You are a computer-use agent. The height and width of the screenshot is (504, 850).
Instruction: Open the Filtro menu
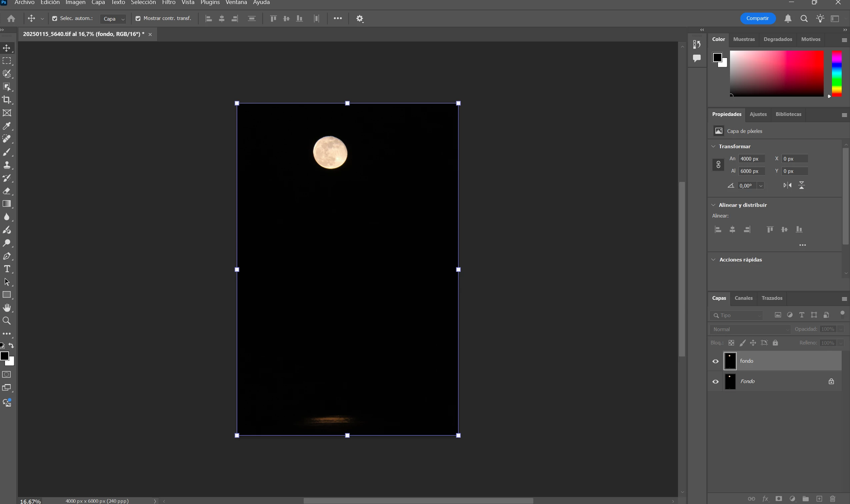point(169,3)
